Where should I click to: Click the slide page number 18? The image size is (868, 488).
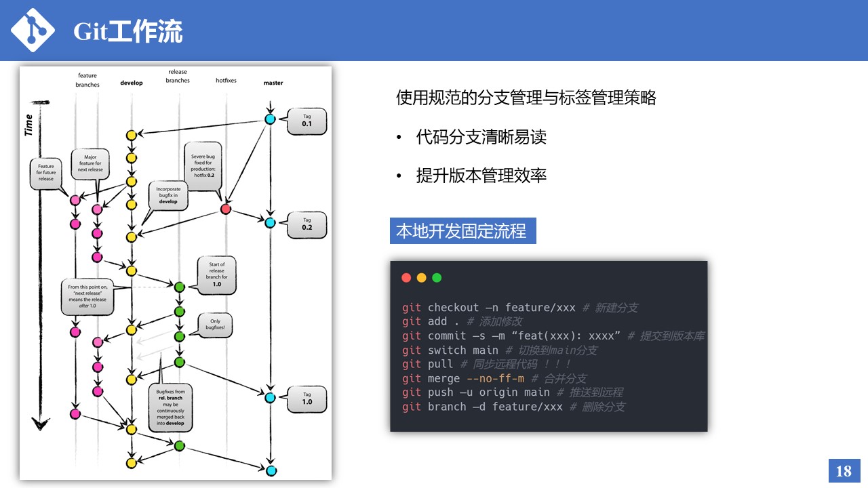(844, 471)
